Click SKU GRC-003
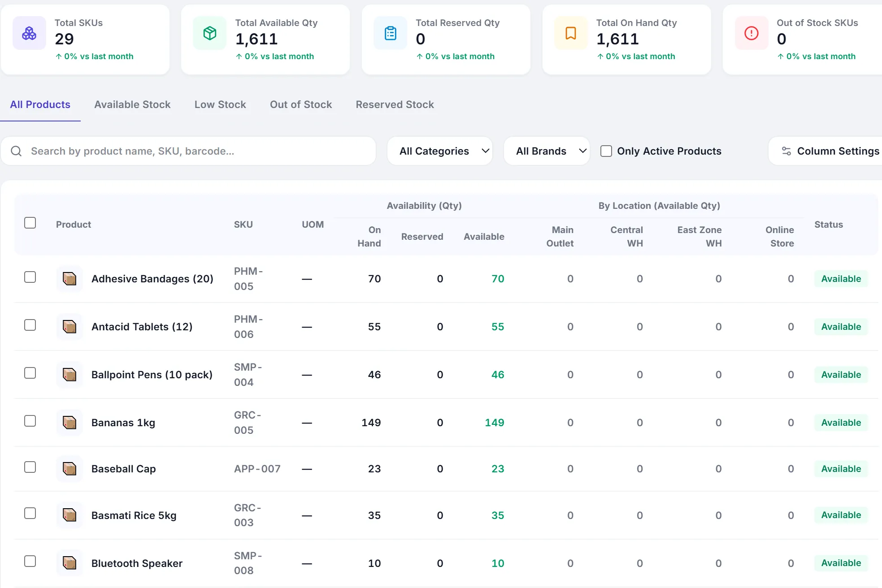 pos(248,515)
